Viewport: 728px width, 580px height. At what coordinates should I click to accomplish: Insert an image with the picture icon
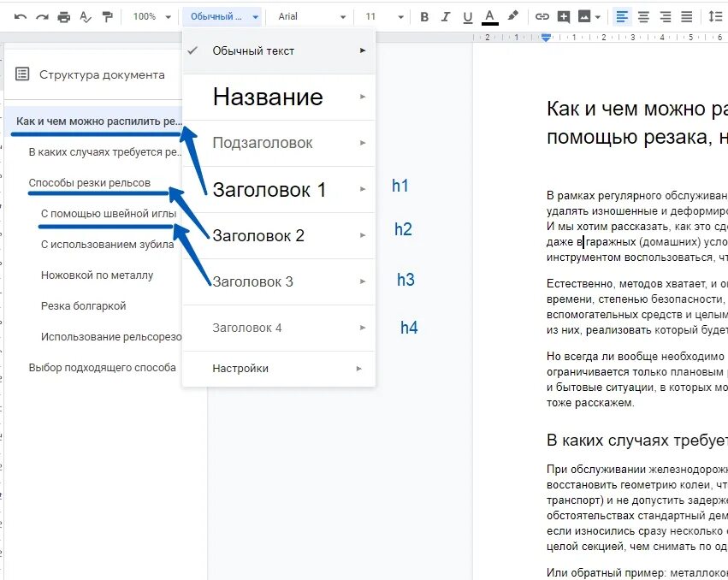[584, 17]
